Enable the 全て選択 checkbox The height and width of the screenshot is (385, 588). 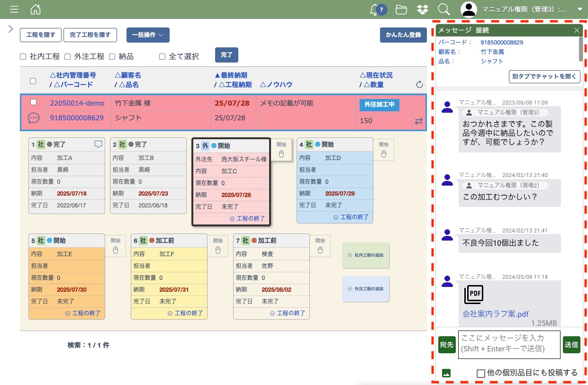coord(163,57)
